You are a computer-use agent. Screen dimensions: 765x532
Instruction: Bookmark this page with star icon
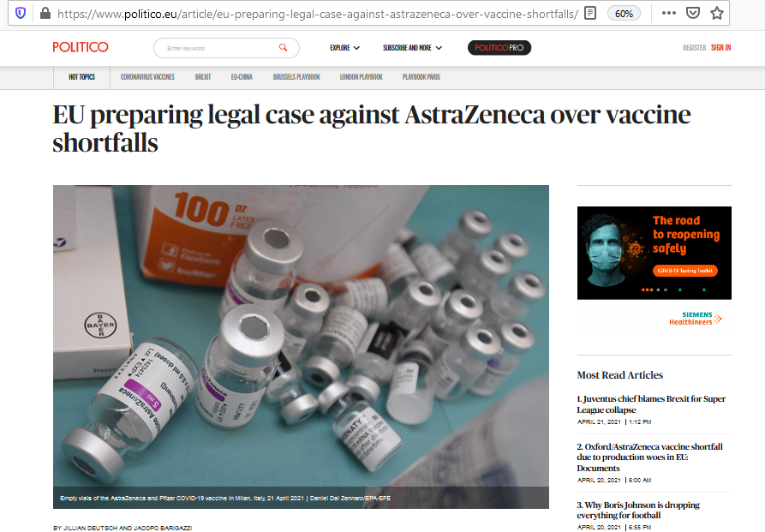[x=717, y=13]
